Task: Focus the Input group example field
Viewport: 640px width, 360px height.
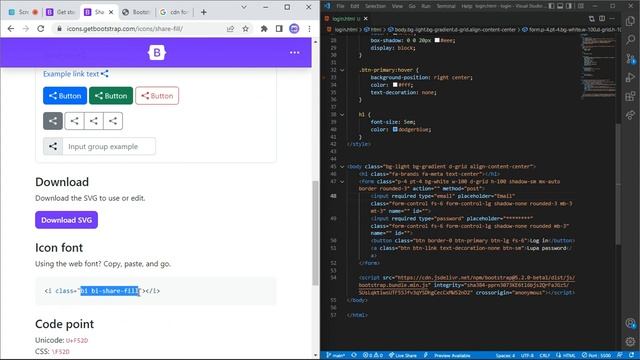Action: (x=109, y=146)
